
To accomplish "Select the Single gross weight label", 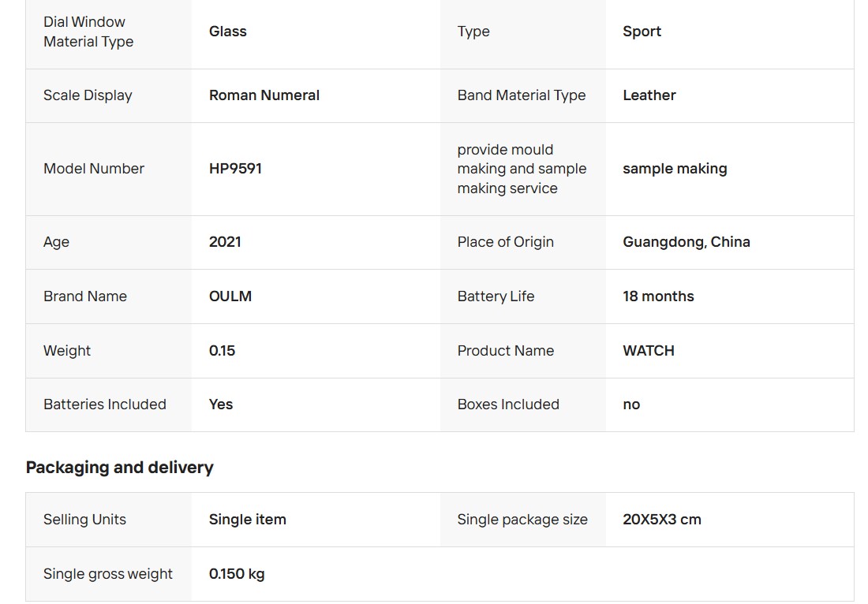I will [107, 574].
